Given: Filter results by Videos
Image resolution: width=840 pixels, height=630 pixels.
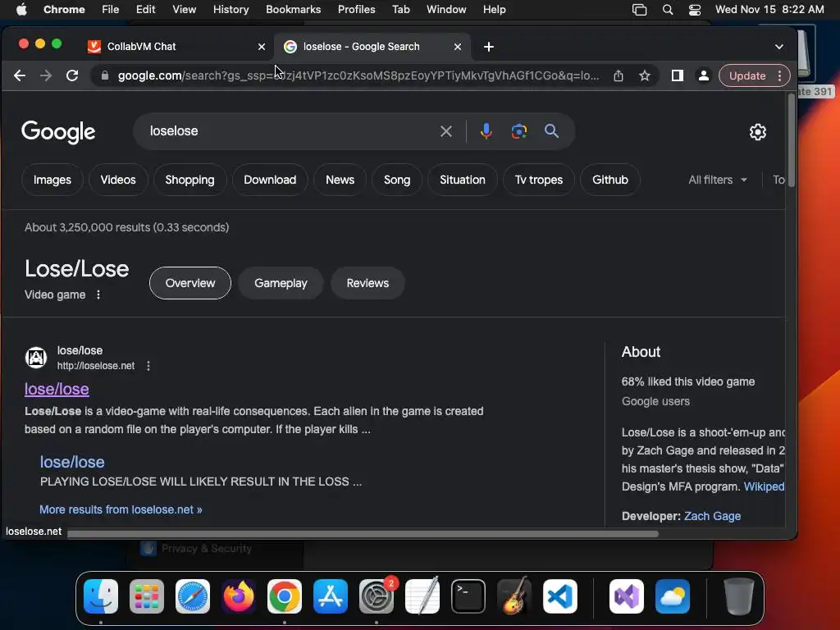Looking at the screenshot, I should tap(118, 180).
